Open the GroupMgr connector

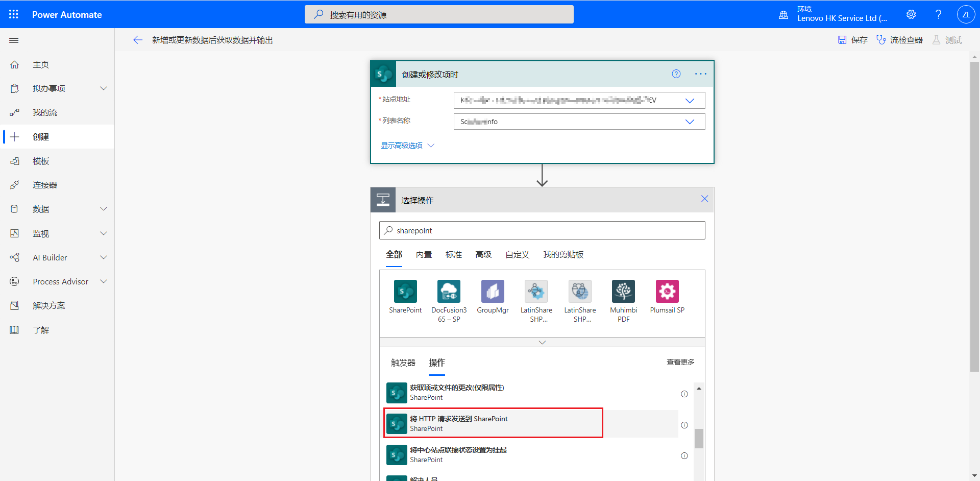493,291
